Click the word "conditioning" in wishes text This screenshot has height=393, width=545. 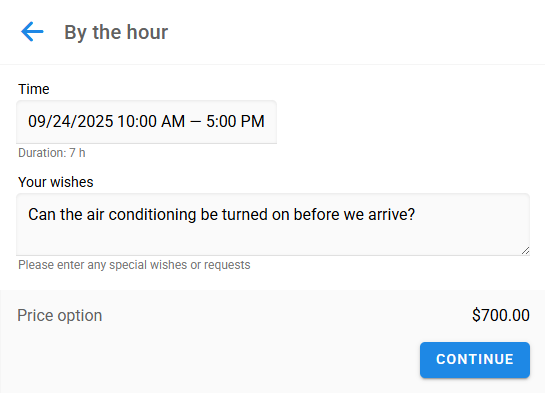(x=152, y=215)
